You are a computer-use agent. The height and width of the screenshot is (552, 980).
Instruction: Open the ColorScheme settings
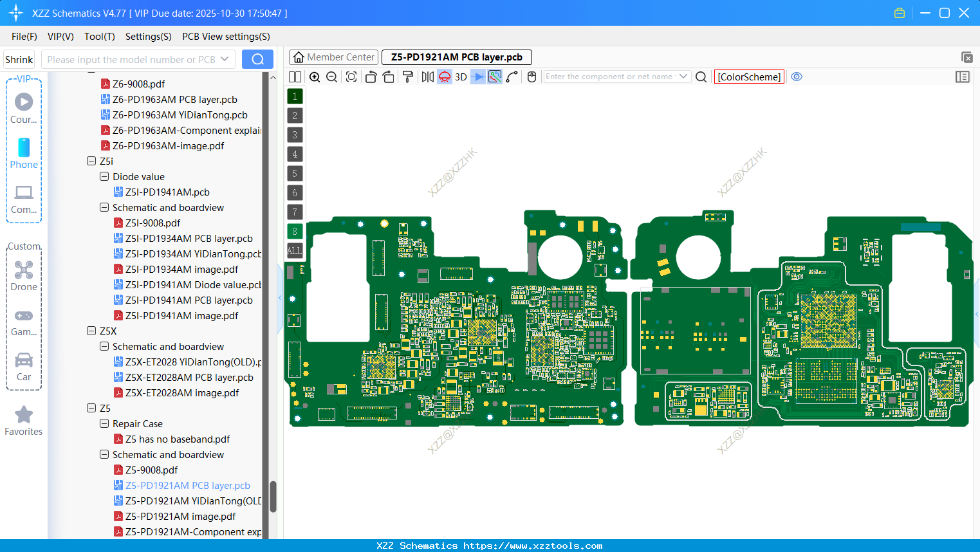(749, 77)
